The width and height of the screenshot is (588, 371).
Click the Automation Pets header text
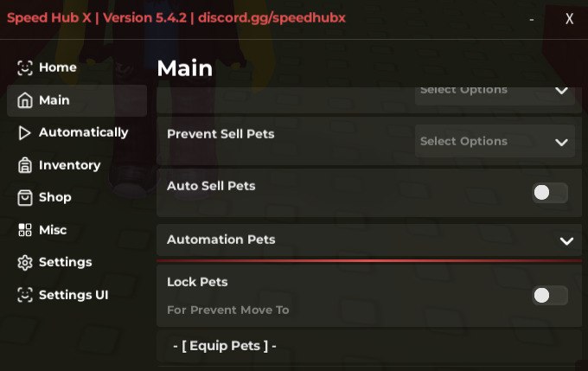point(220,240)
